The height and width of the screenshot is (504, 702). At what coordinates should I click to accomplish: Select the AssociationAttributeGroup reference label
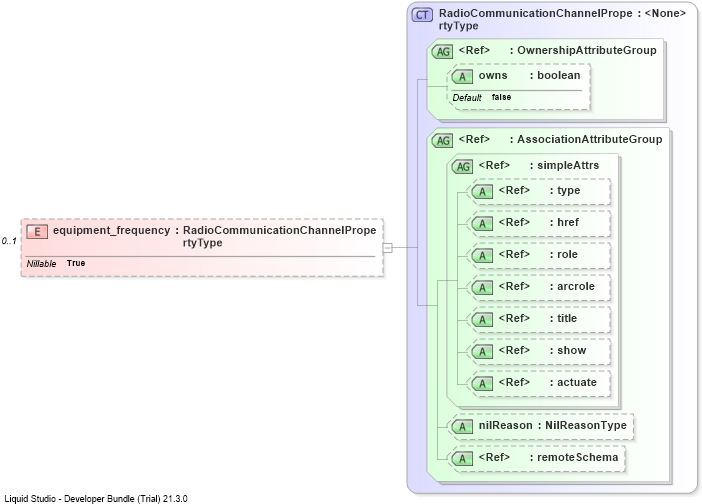click(590, 139)
